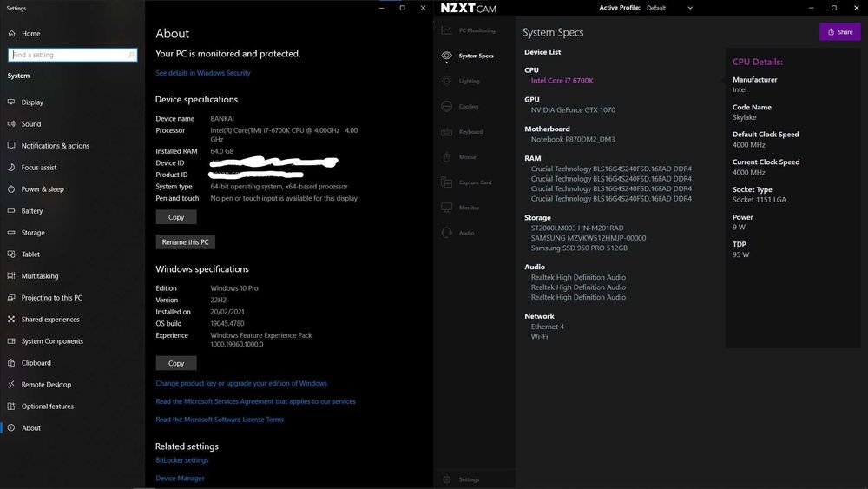
Task: Select About in the Settings sidebar
Action: (x=31, y=428)
